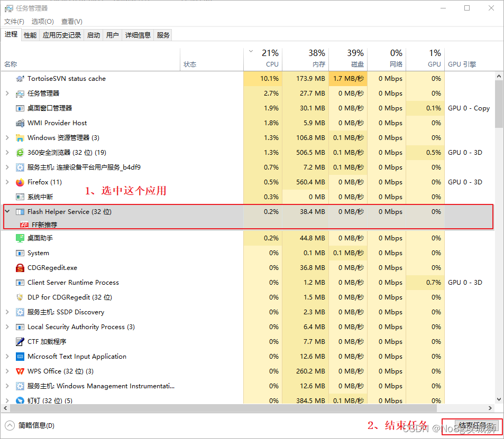The image size is (504, 439).
Task: Click the vertical scrollbar up arrow
Action: pyautogui.click(x=499, y=76)
